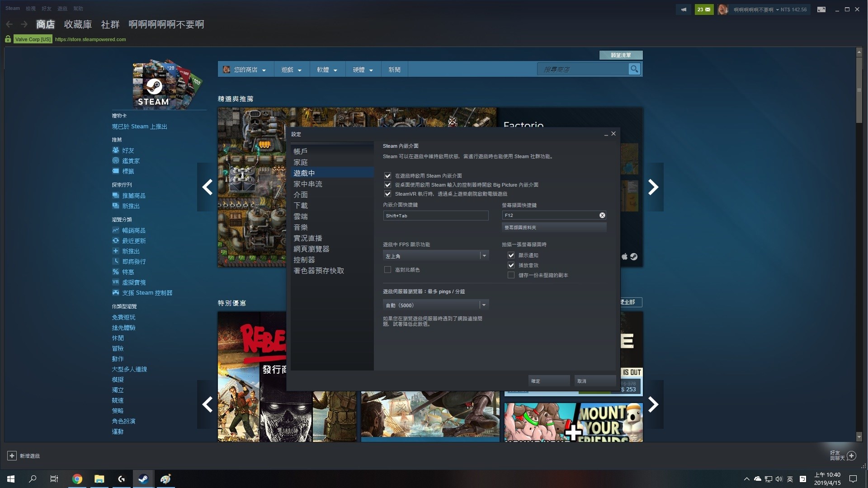Viewport: 868px width, 488px height.
Task: Click the announcements megaphone icon
Action: (684, 9)
